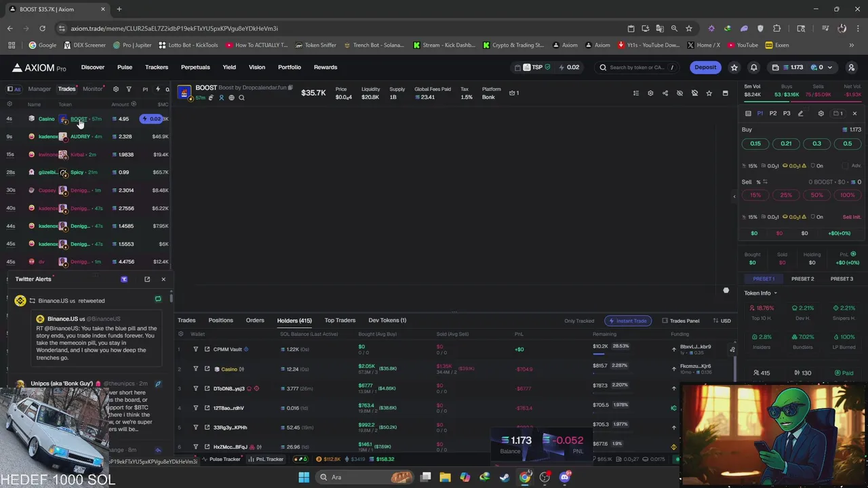868x488 pixels.
Task: Toggle sell percent swap icon
Action: [765, 182]
